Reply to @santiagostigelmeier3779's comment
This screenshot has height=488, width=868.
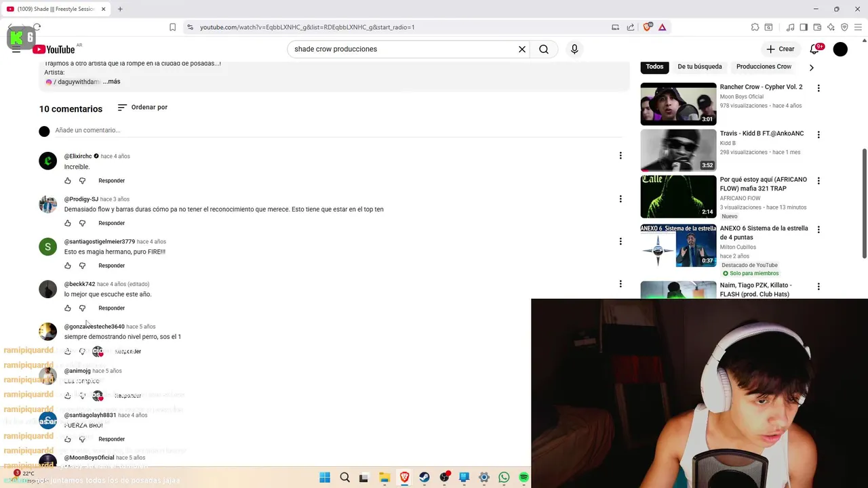[111, 266]
